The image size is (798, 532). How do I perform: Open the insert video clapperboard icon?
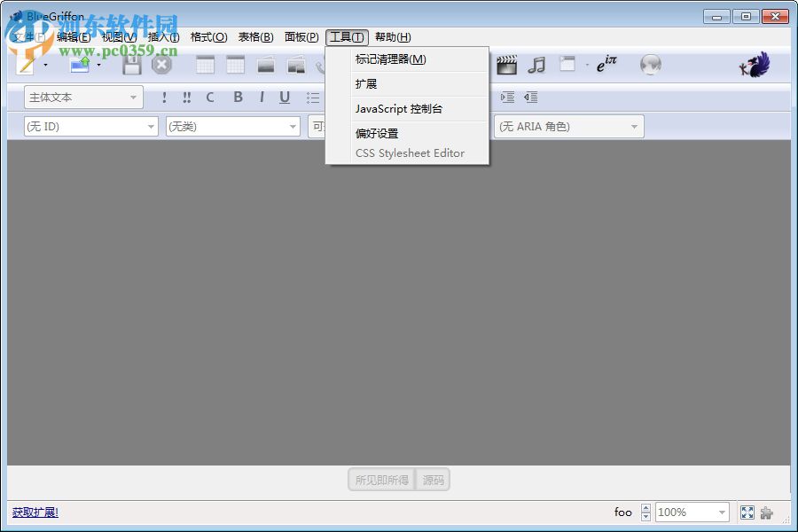coord(505,64)
